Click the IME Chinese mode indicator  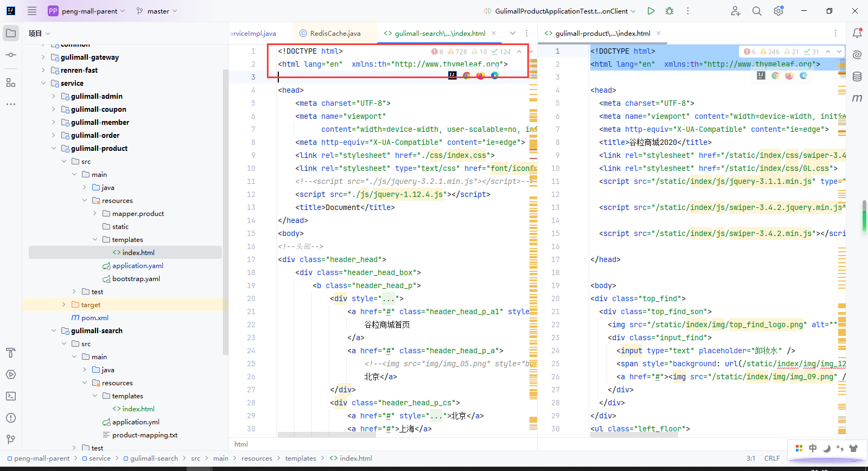(813, 448)
